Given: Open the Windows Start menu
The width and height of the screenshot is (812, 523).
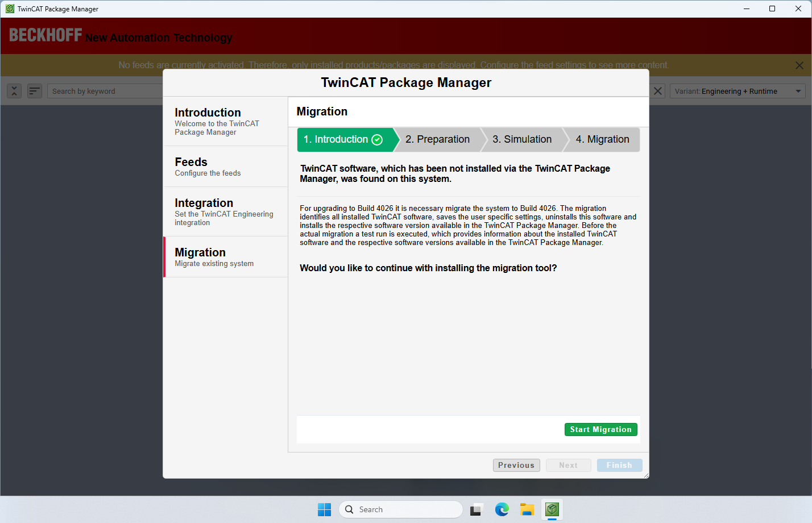Looking at the screenshot, I should (x=324, y=509).
